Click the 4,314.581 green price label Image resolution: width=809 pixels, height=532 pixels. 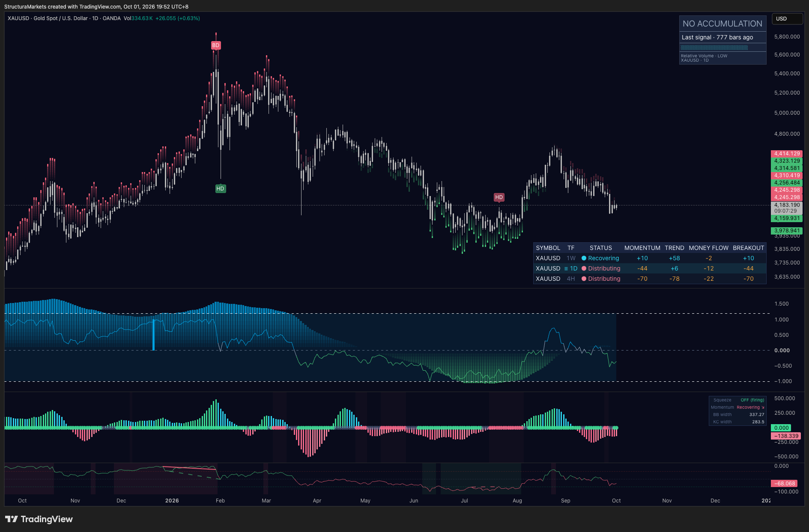click(x=787, y=168)
